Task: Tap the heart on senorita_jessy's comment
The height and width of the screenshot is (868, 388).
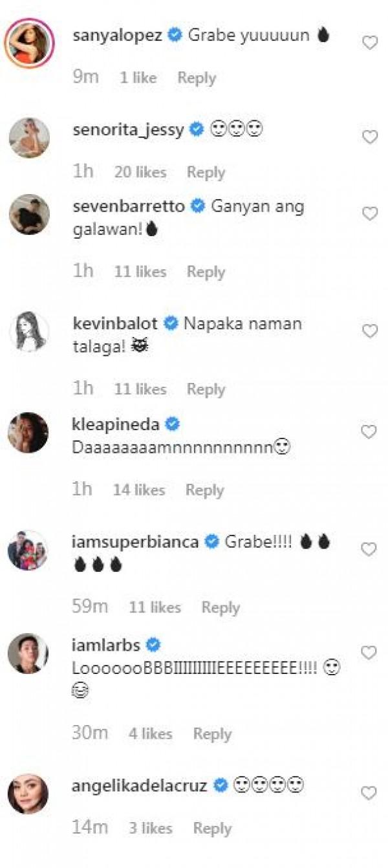Action: point(369,137)
